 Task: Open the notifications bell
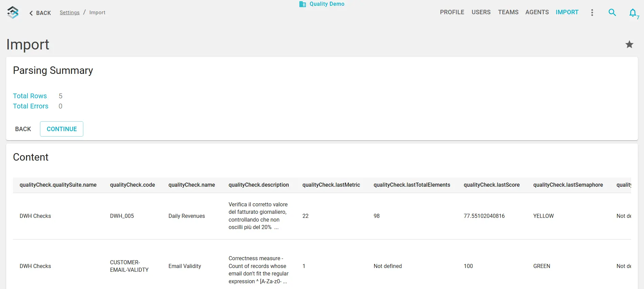click(632, 13)
